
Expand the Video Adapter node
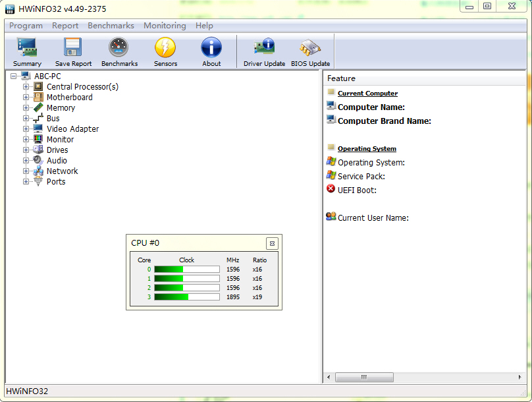click(26, 129)
